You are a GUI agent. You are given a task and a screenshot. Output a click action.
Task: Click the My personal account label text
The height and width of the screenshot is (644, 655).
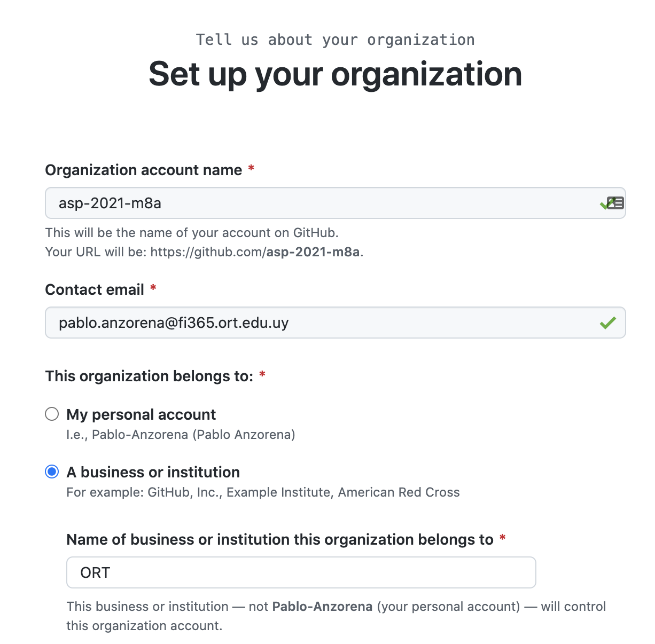click(141, 414)
